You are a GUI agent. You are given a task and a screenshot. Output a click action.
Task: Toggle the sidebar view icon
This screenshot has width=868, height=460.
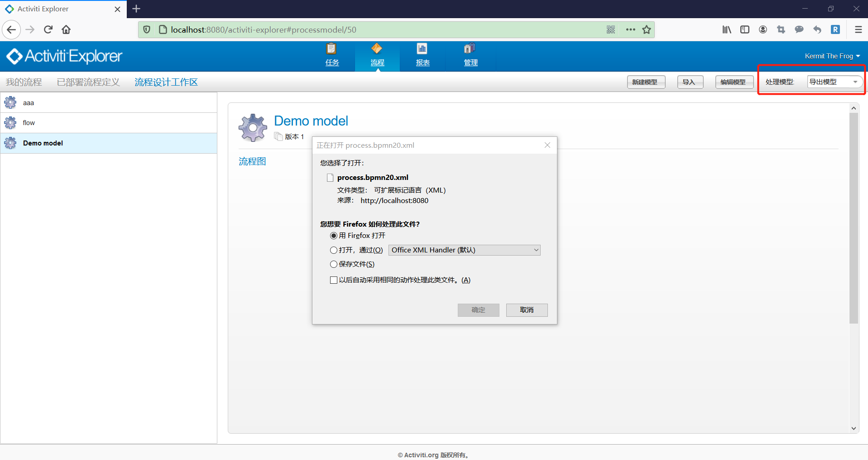click(745, 29)
